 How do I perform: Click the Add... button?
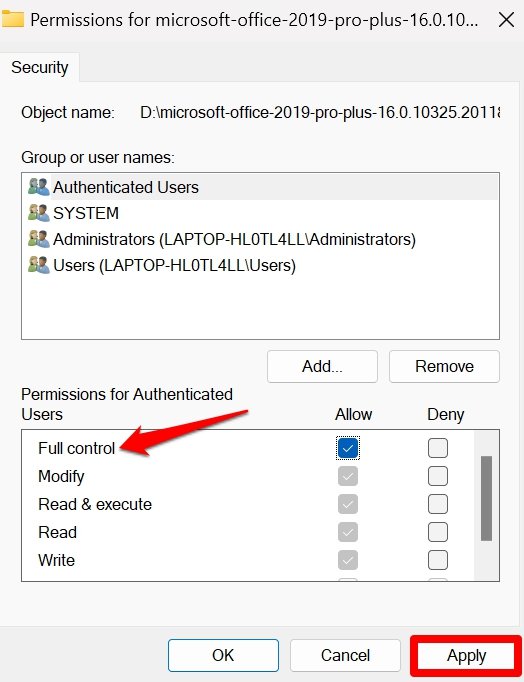tap(322, 366)
